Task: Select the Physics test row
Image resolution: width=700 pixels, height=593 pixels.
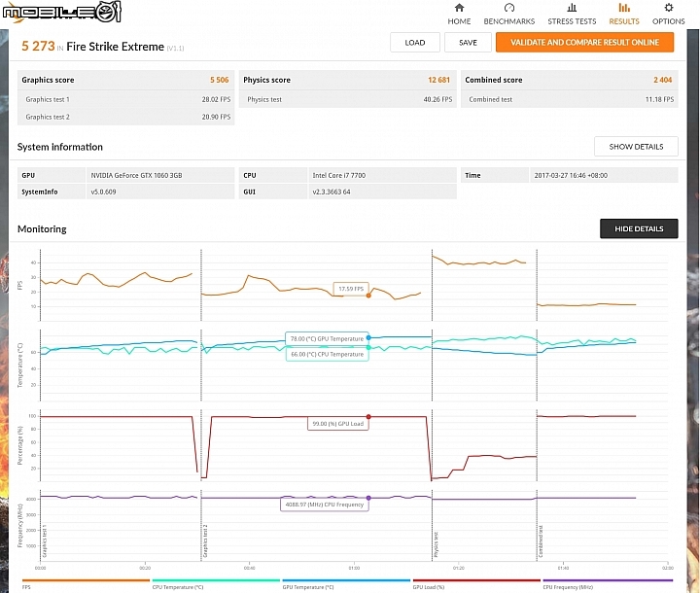Action: (348, 99)
